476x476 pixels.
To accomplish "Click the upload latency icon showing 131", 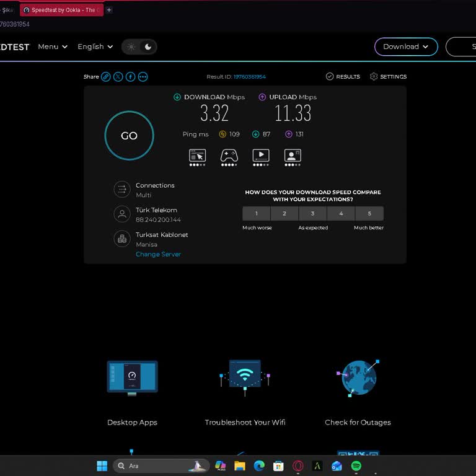I will pos(289,134).
